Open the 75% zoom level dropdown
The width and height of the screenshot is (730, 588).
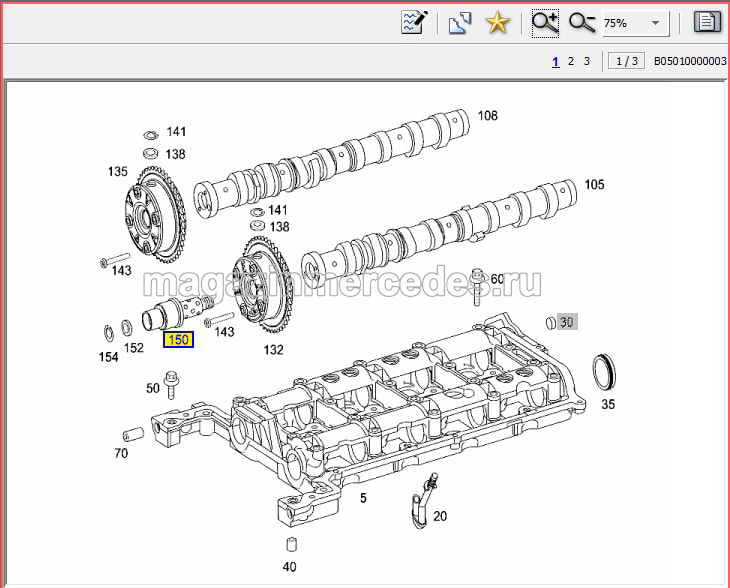click(655, 22)
